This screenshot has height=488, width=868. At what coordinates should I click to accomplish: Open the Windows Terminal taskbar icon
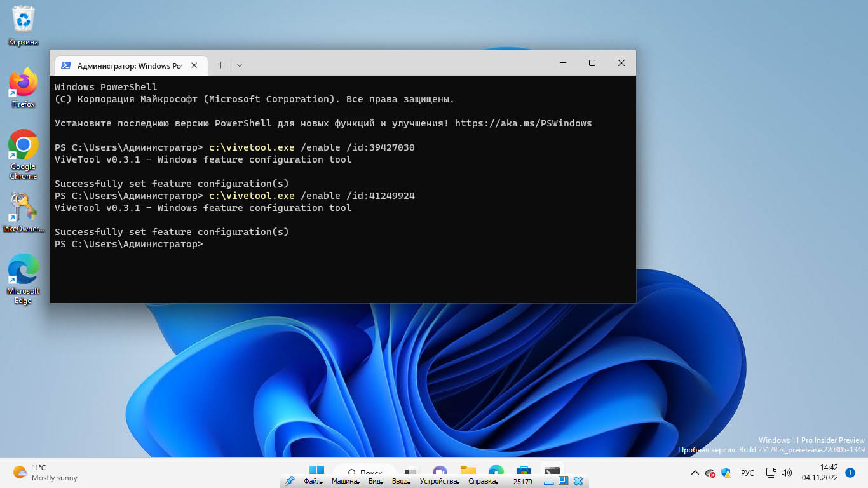552,471
